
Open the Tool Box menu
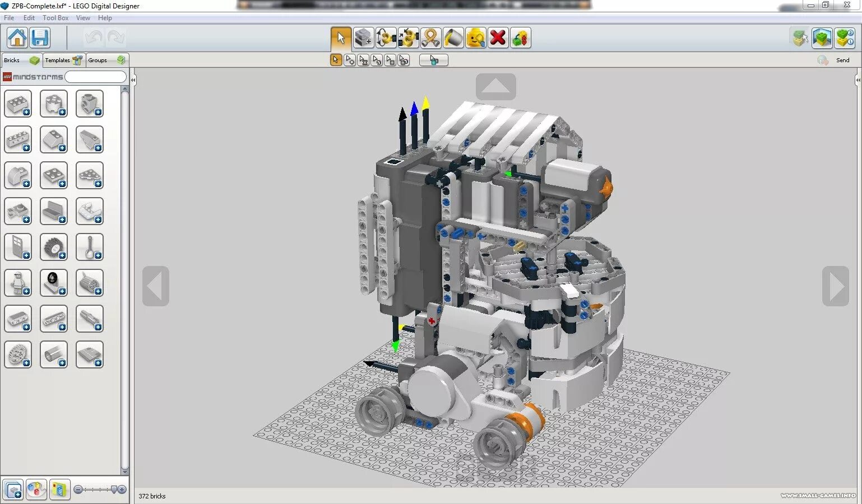point(55,18)
